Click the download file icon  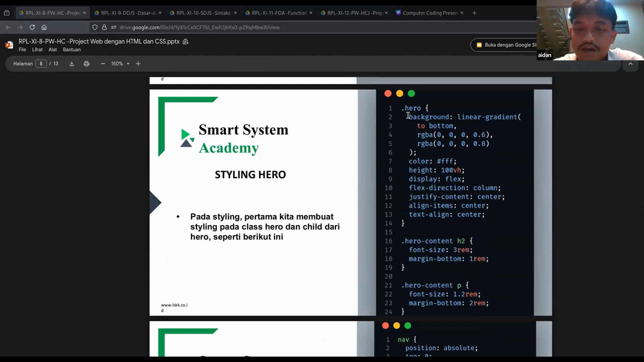pyautogui.click(x=71, y=64)
